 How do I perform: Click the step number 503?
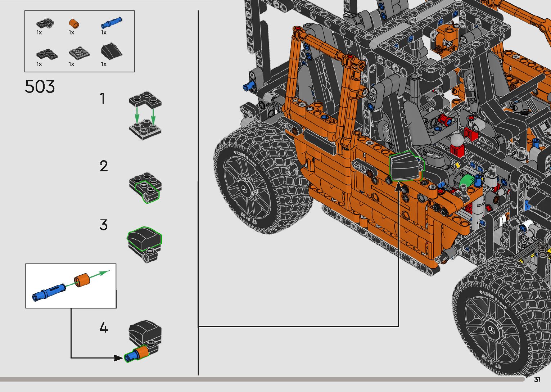click(x=40, y=87)
